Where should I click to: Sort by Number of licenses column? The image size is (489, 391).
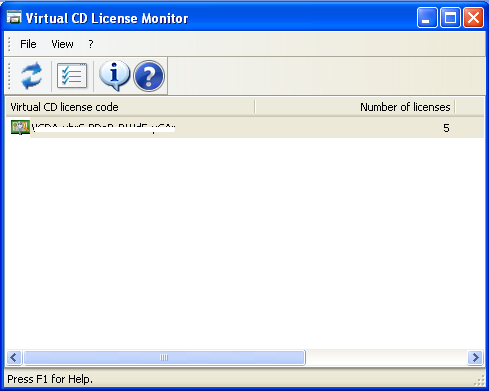(355, 107)
